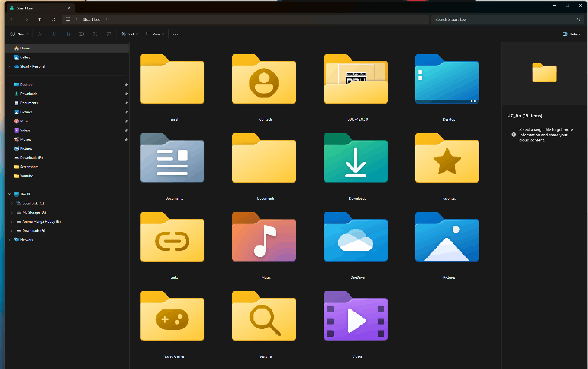588x369 pixels.
Task: Expand the Local Disk (C:) tree node
Action: (x=11, y=203)
